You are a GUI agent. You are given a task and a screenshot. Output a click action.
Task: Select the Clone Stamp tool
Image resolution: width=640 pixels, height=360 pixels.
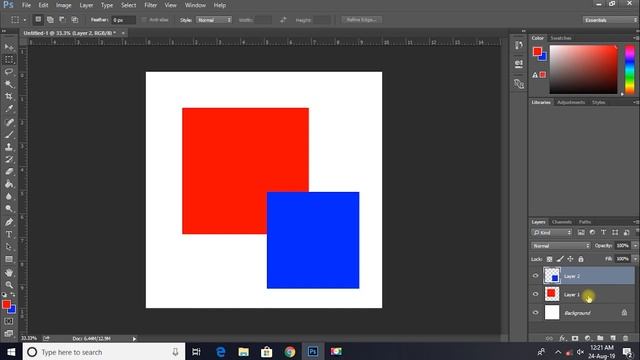point(9,147)
